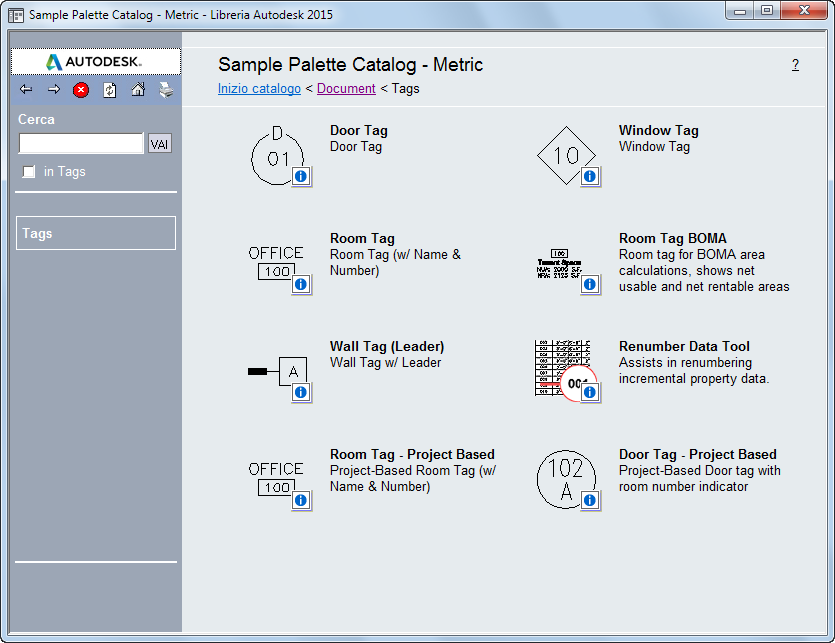Open info badge on Window Tag
Image resolution: width=835 pixels, height=643 pixels.
(590, 176)
